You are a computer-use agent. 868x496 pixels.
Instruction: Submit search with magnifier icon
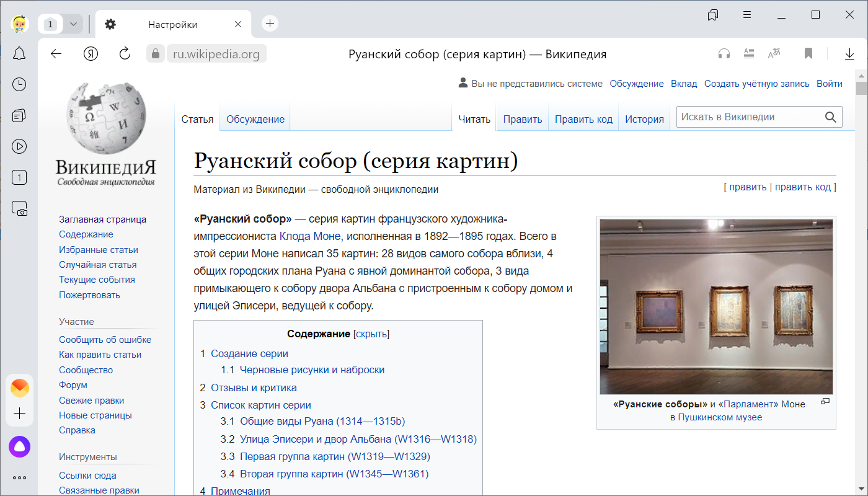tap(831, 117)
